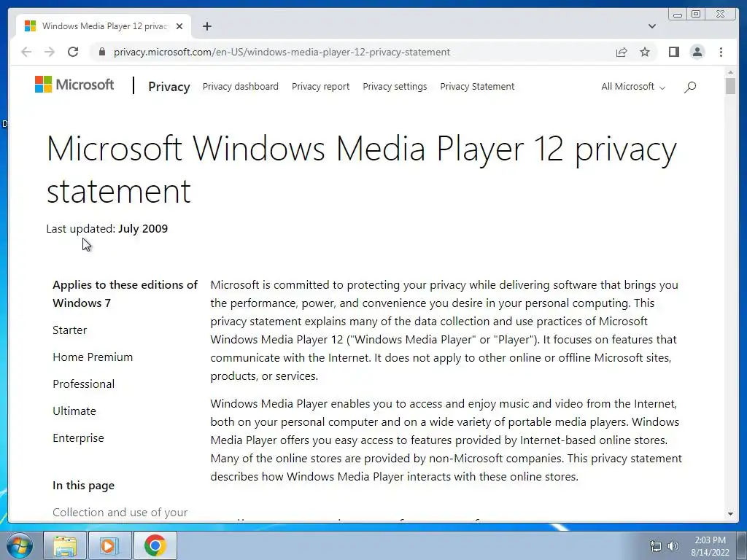The width and height of the screenshot is (747, 560).
Task: Click the Professional edition text
Action: click(83, 384)
